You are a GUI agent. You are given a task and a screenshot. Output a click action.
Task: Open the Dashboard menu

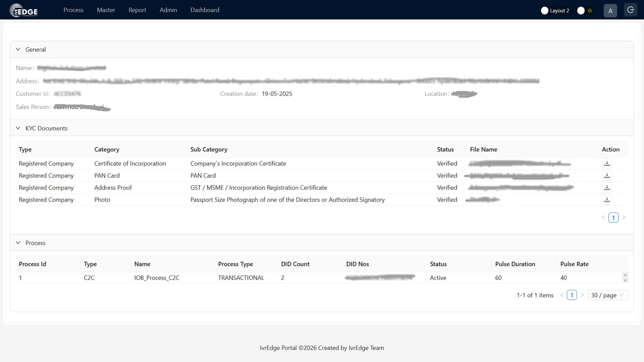point(204,10)
